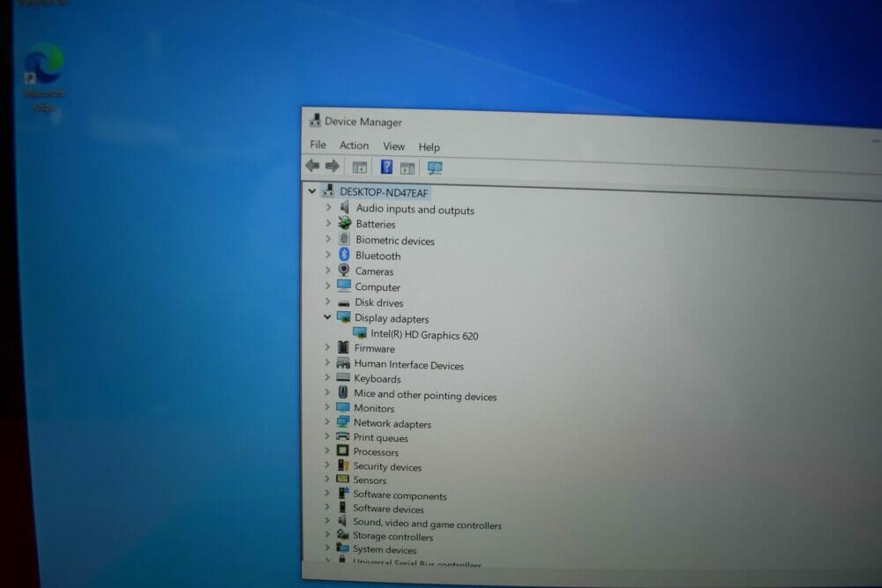This screenshot has height=588, width=882.
Task: Click the Audio inputs and outputs speaker icon
Action: pyautogui.click(x=345, y=208)
